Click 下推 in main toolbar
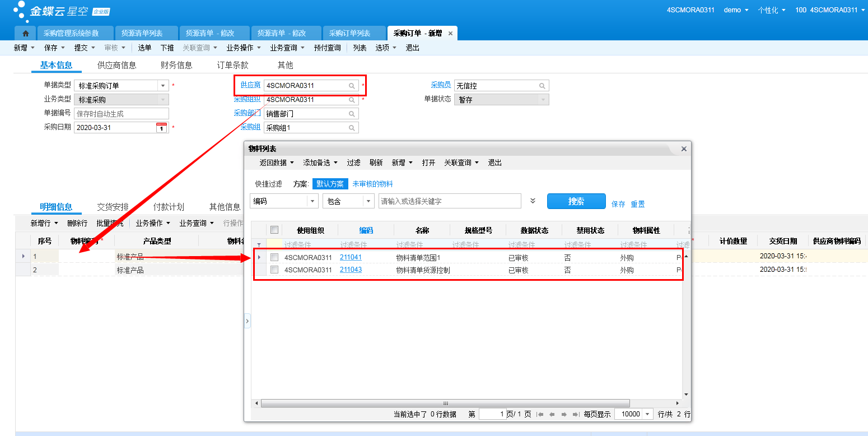 pyautogui.click(x=167, y=48)
